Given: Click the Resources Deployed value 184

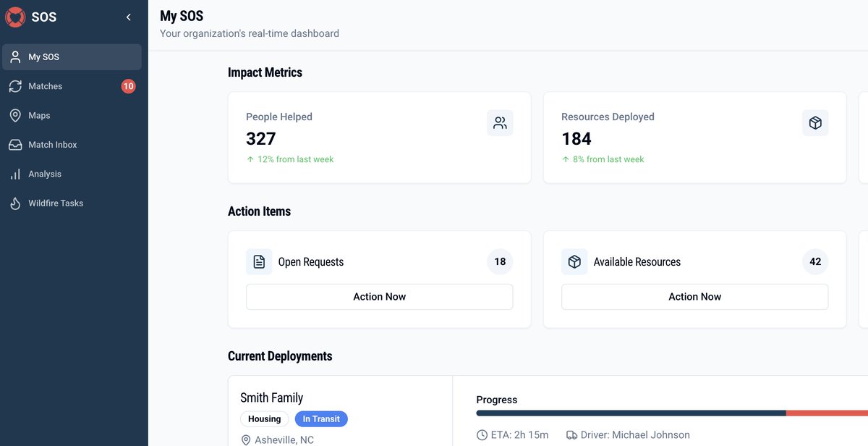Looking at the screenshot, I should pyautogui.click(x=576, y=138).
